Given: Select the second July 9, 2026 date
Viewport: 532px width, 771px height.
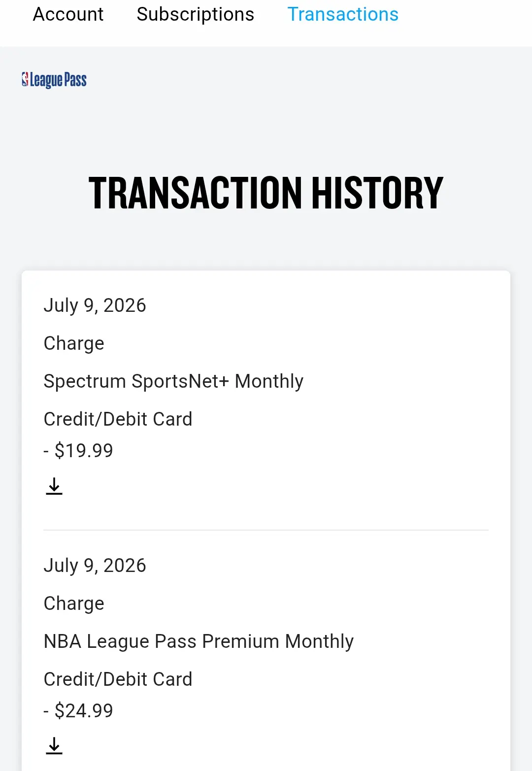Looking at the screenshot, I should 95,566.
